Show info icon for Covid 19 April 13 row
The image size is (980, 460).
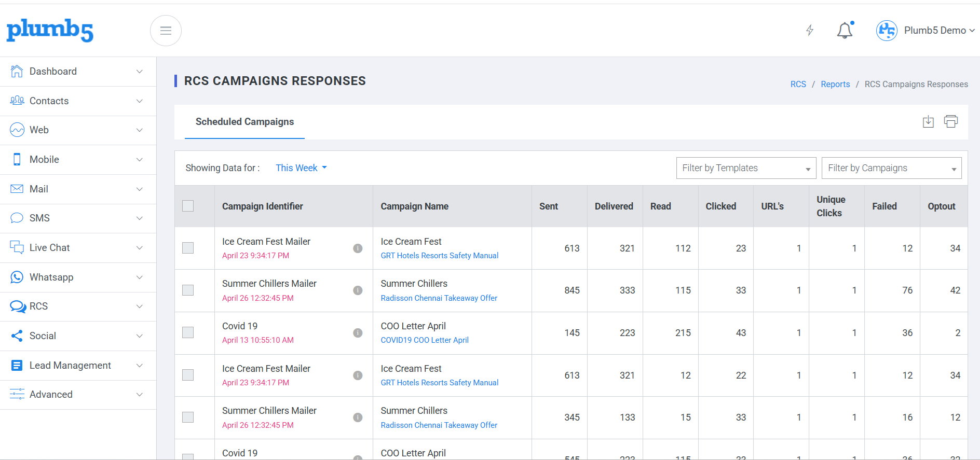(358, 333)
